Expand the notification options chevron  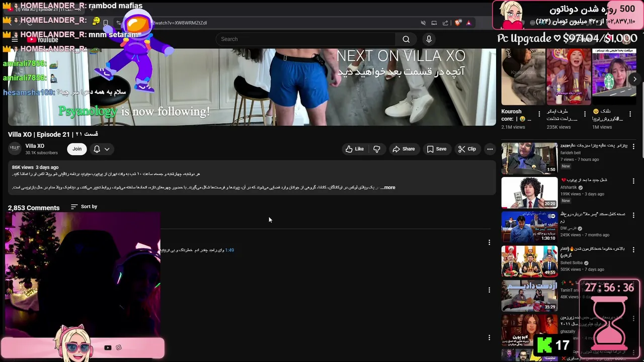click(x=107, y=149)
